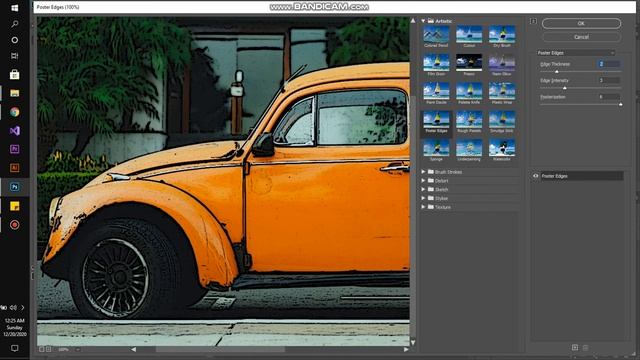Screen dimensions: 640x360
Task: Open Adobe Illustrator from taskbar
Action: 15,168
